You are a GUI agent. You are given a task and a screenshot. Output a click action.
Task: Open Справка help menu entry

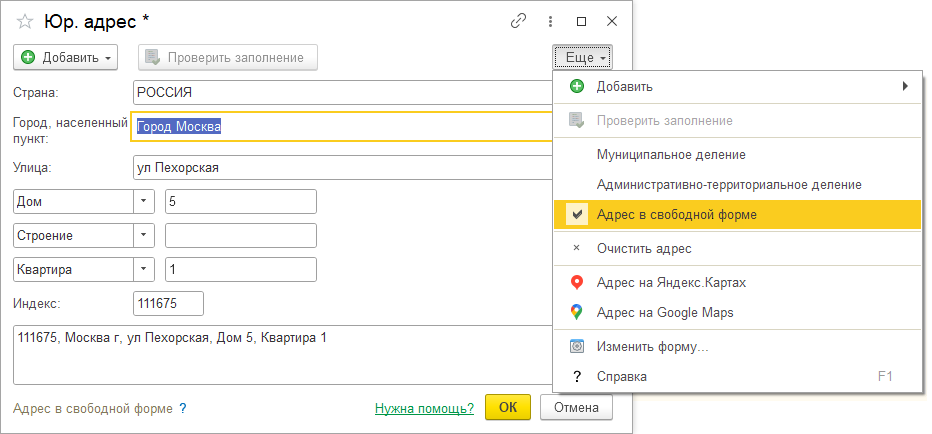[621, 376]
